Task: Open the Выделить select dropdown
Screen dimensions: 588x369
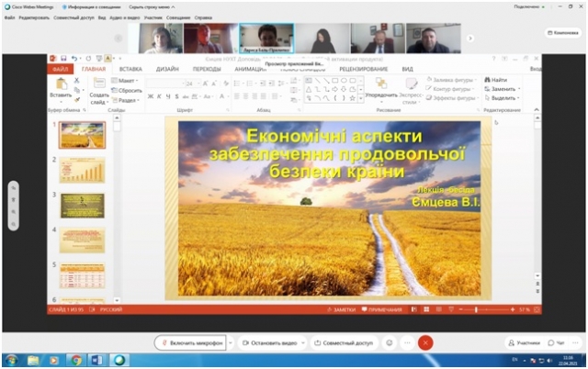Action: click(503, 98)
